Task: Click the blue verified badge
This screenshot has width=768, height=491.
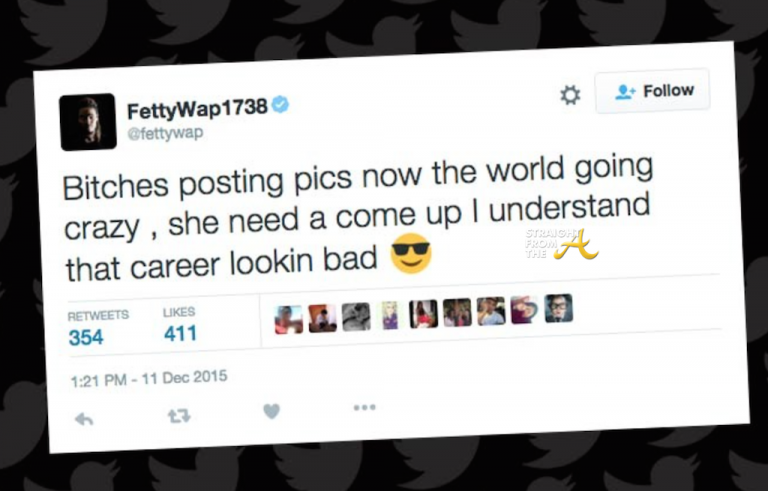Action: [281, 104]
